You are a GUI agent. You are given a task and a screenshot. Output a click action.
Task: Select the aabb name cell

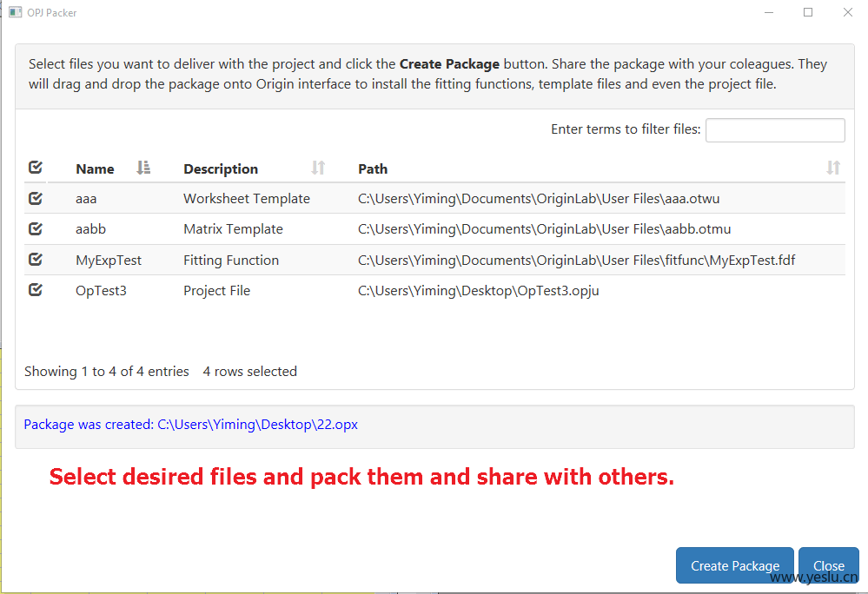click(90, 229)
